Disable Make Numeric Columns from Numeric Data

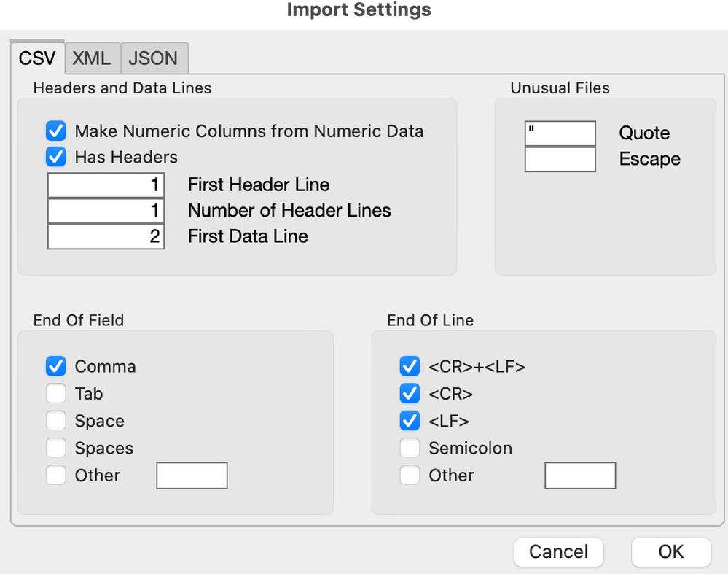[x=56, y=131]
